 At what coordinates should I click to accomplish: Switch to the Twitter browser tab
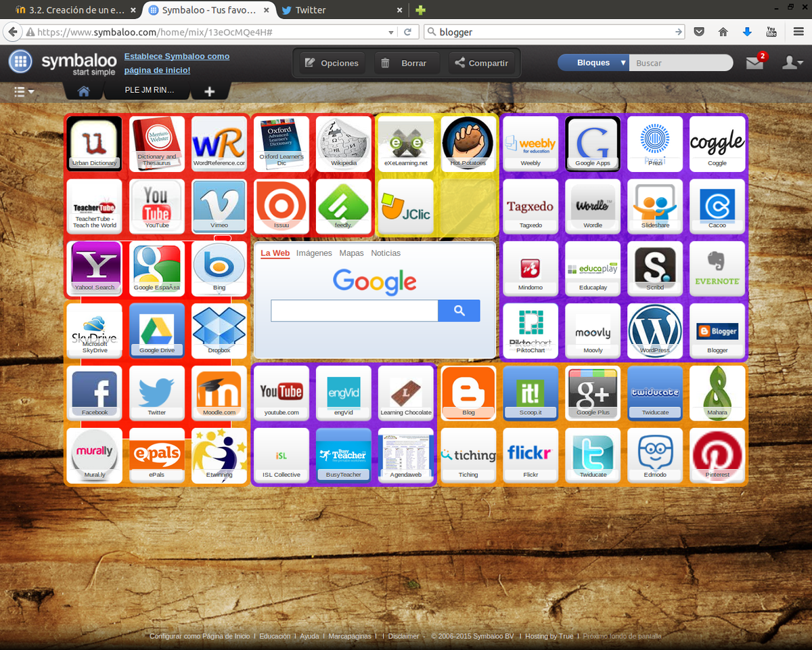[x=342, y=10]
